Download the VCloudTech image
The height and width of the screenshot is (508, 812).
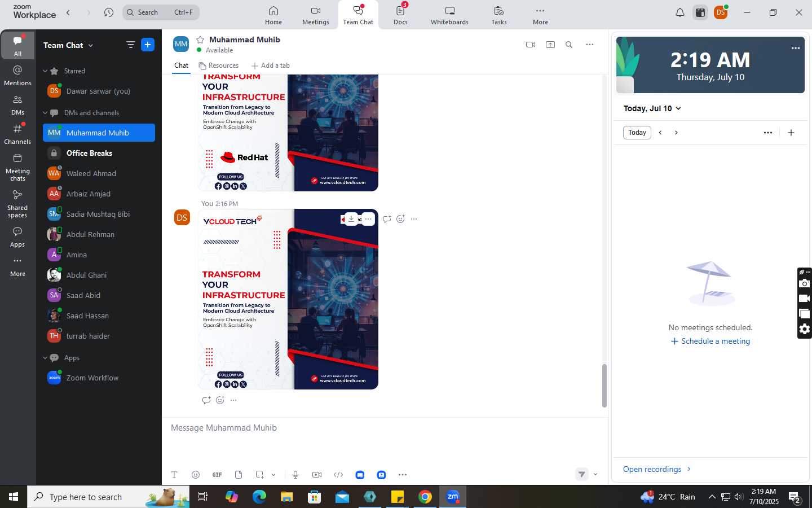point(351,219)
